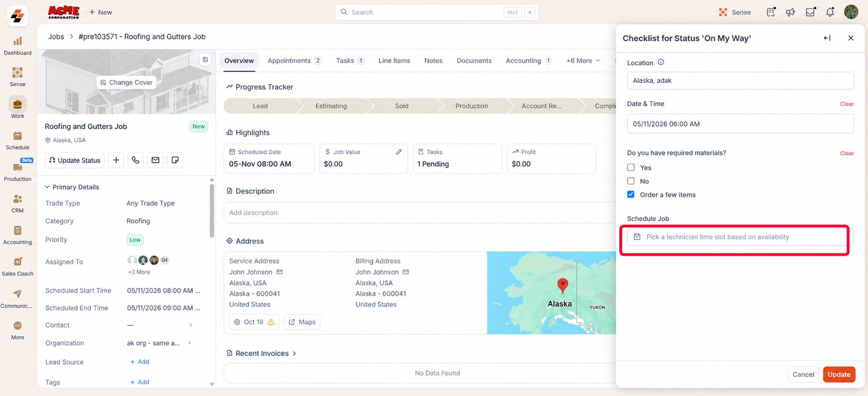Open the Production sidebar icon
868x396 pixels.
[x=17, y=172]
